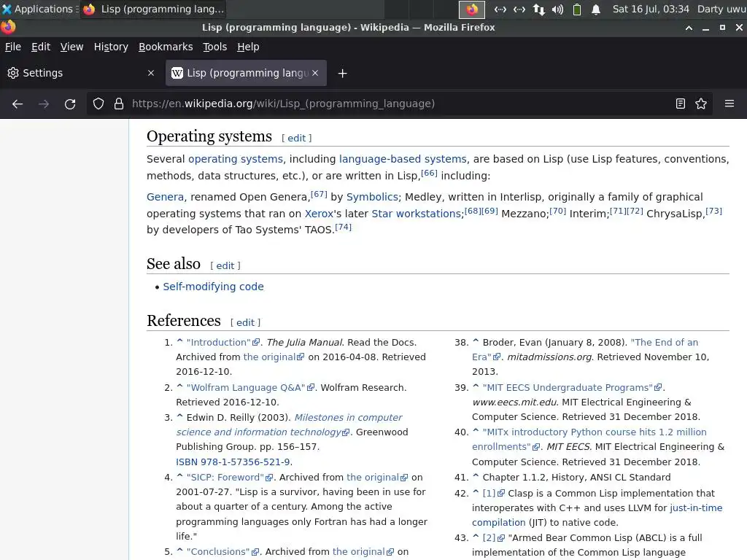This screenshot has width=747, height=560.
Task: Open the Tools menu
Action: [x=215, y=47]
